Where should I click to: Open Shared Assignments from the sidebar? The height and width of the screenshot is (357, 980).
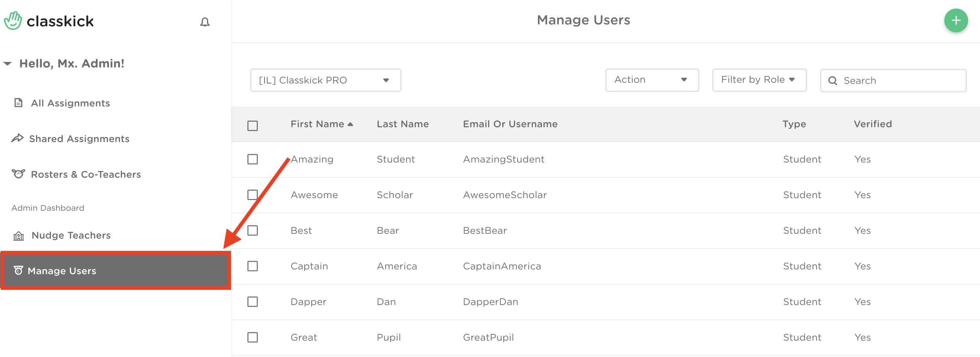tap(79, 139)
